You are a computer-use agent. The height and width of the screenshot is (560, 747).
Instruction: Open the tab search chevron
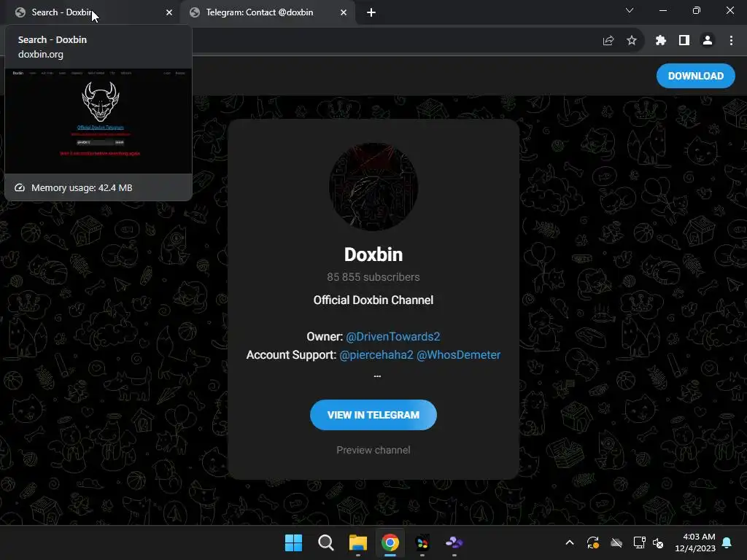point(630,10)
